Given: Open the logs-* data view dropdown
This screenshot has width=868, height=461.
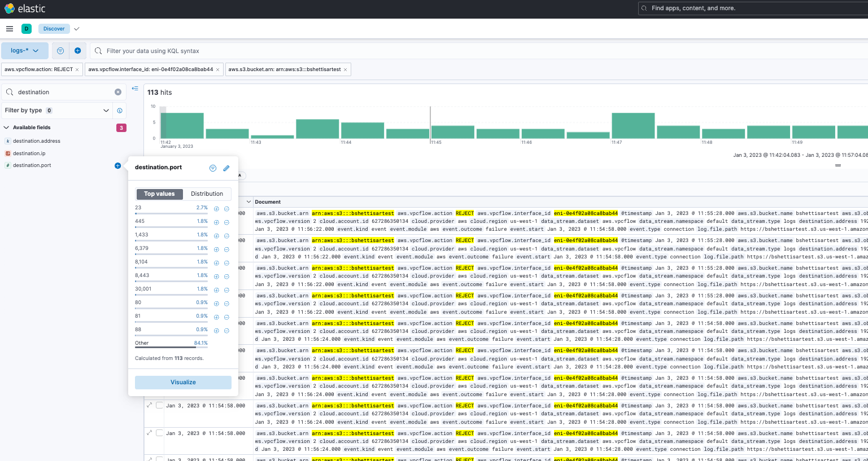Looking at the screenshot, I should point(25,51).
